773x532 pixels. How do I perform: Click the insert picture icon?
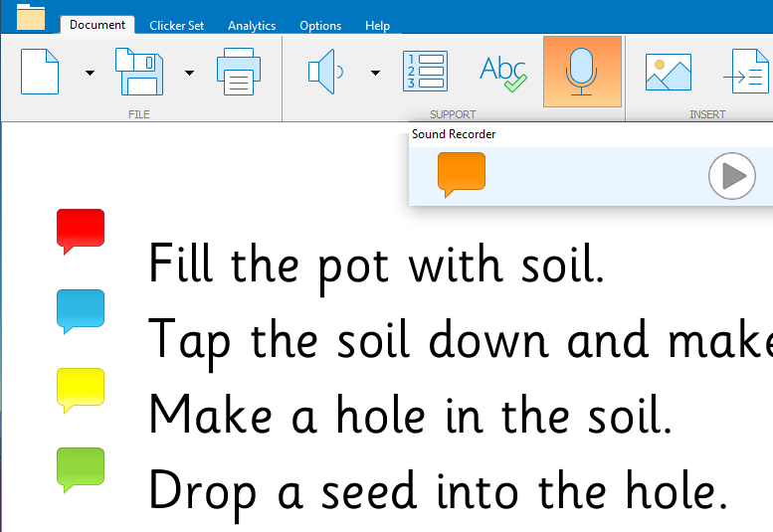[668, 72]
